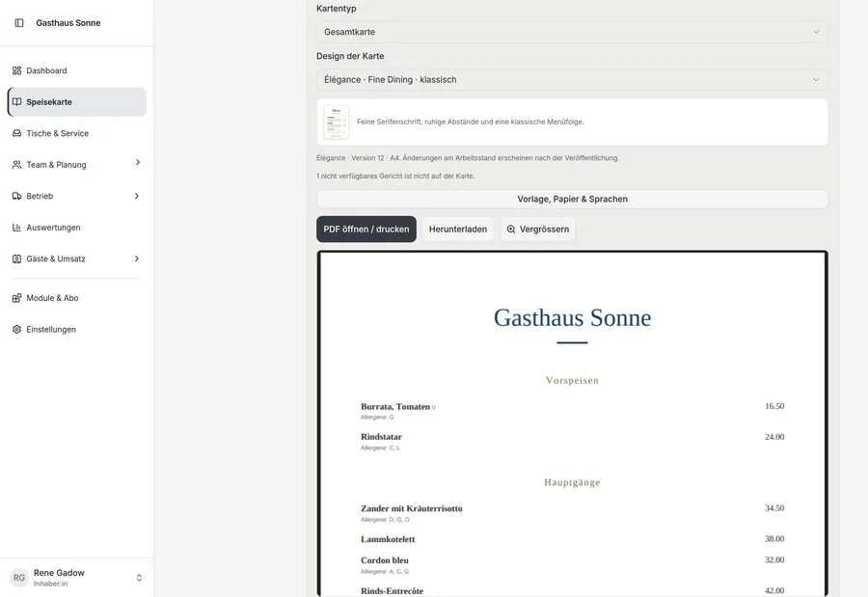Click the 34.50 price

coord(774,508)
